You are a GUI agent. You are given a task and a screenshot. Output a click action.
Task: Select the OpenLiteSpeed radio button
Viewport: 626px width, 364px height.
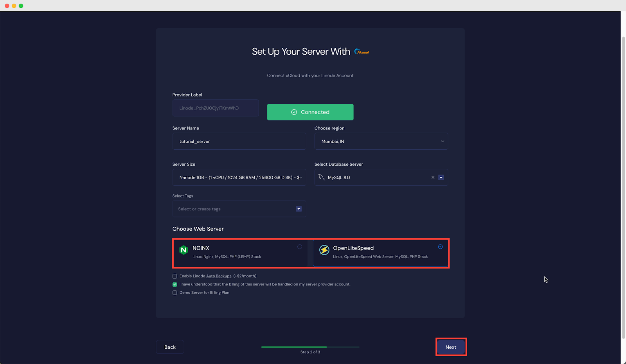[440, 247]
